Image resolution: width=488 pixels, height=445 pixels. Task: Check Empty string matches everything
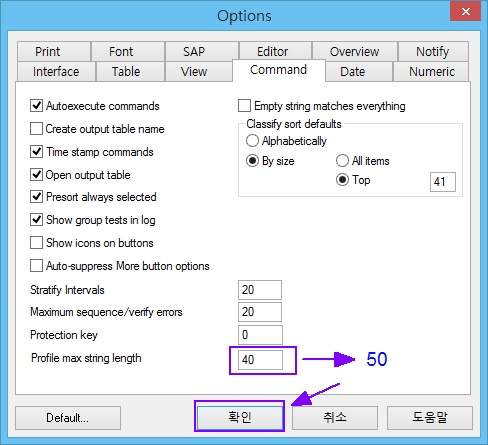click(x=244, y=106)
